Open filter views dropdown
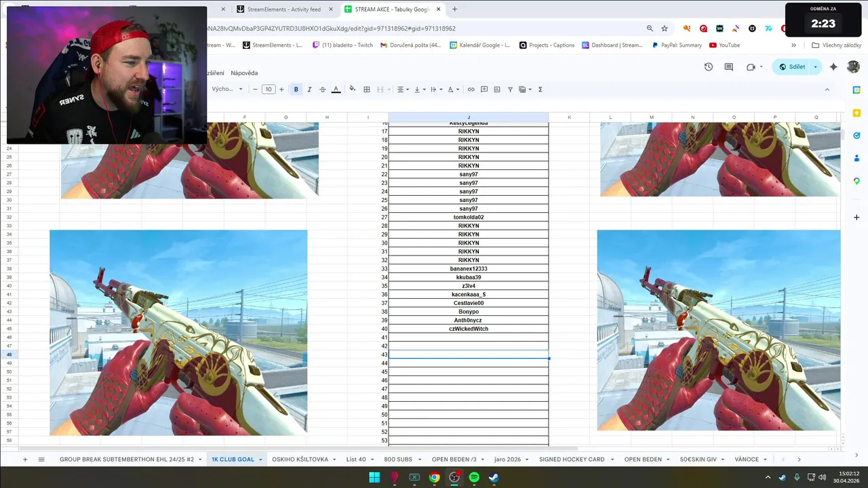868x488 pixels. (524, 89)
